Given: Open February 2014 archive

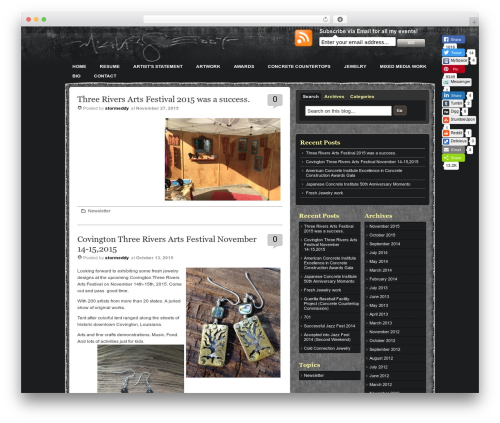Looking at the screenshot, I should (x=383, y=279).
